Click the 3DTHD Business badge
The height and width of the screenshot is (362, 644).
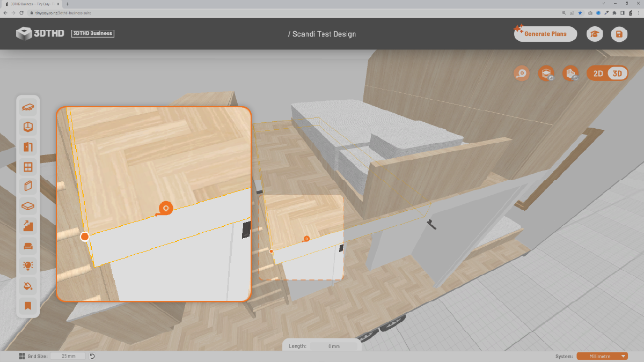pyautogui.click(x=93, y=33)
